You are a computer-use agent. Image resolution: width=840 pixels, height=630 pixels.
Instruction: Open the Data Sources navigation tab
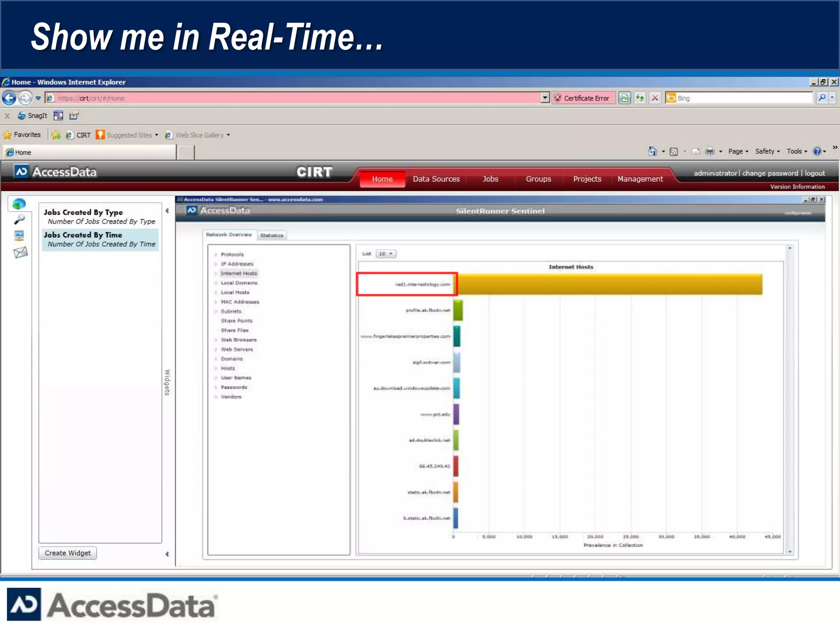tap(436, 179)
